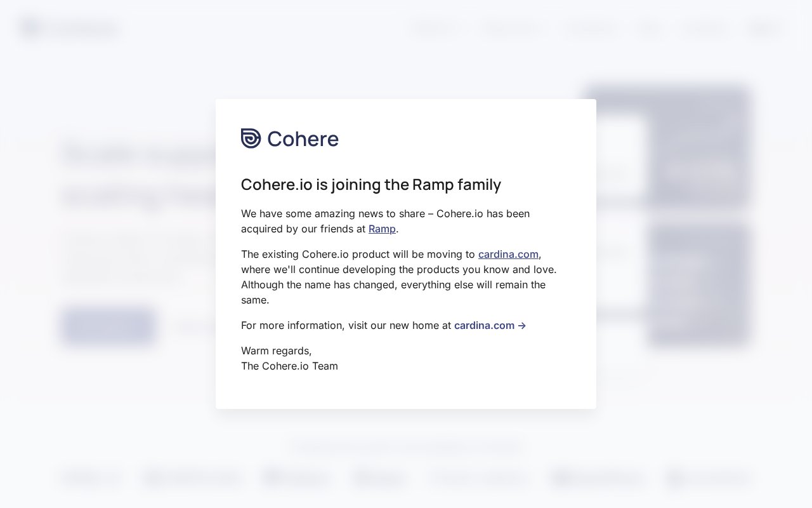812x508 pixels.
Task: Select the first blurred header navigation item
Action: [435, 29]
